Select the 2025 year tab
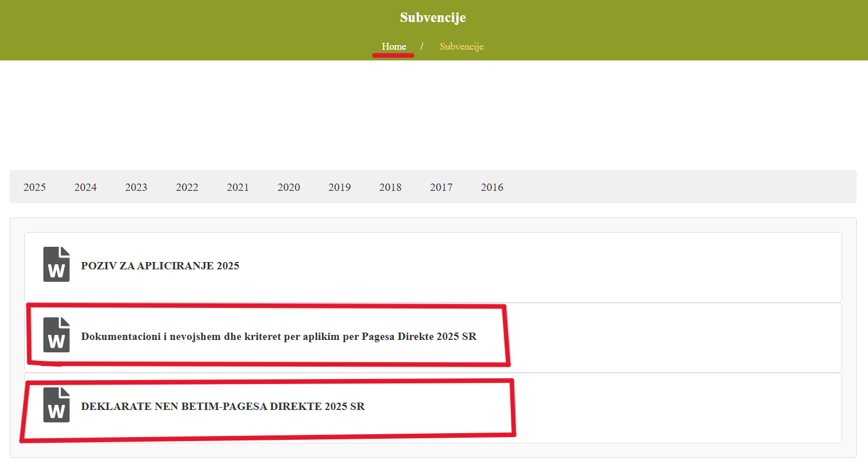 [34, 187]
